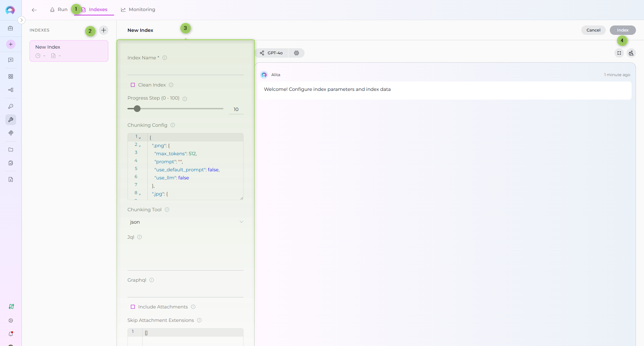Click the Progress Step slider handle

pyautogui.click(x=137, y=109)
